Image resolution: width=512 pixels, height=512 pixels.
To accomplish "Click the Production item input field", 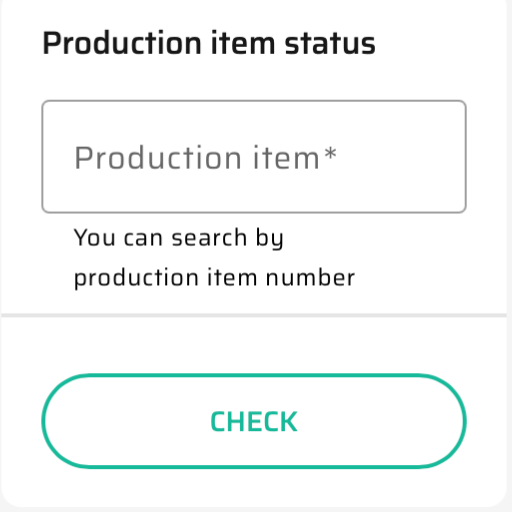I will [x=254, y=156].
